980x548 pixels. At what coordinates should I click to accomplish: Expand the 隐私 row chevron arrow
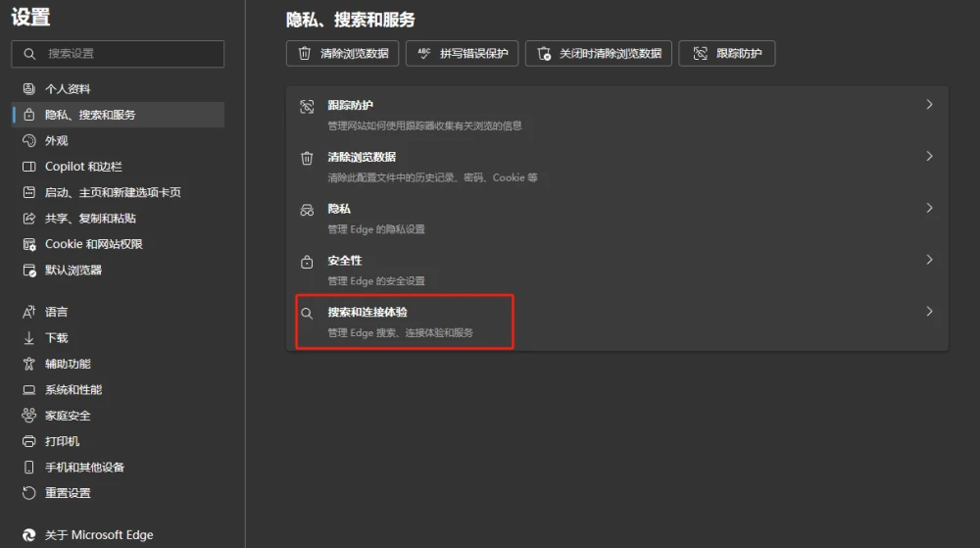point(929,208)
